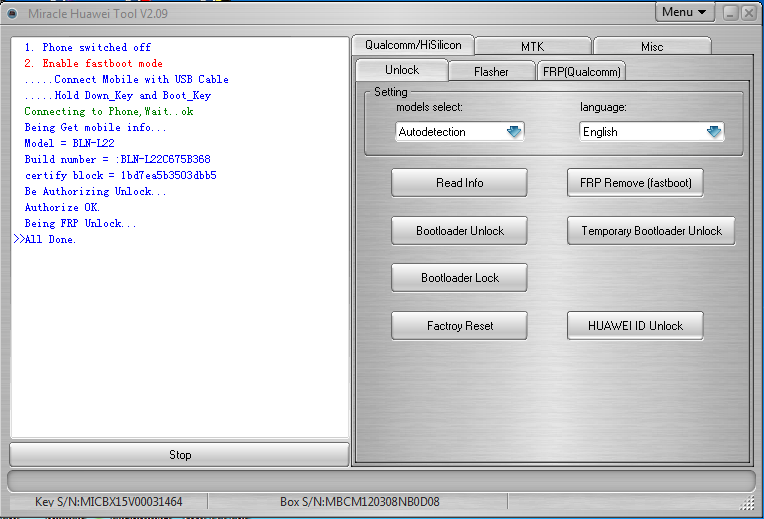764x519 pixels.
Task: Click the Miracle Huawei Tool title bar icon
Action: point(13,14)
